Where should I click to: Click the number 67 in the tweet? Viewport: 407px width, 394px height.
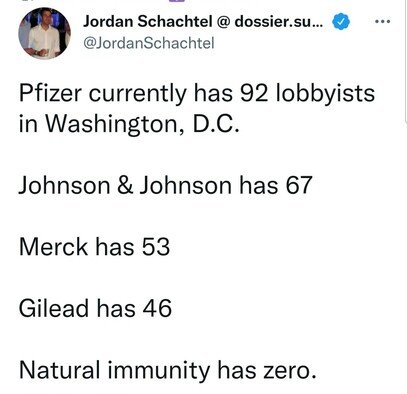pyautogui.click(x=298, y=185)
